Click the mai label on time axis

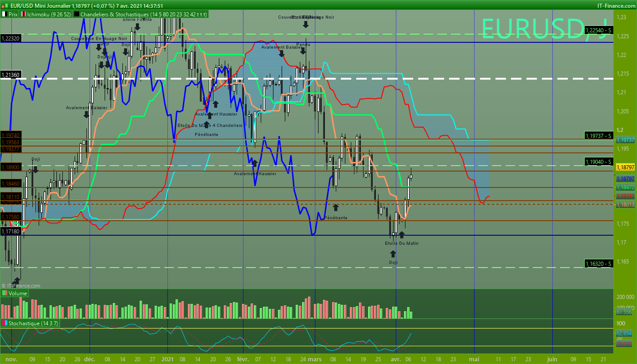tap(475, 359)
